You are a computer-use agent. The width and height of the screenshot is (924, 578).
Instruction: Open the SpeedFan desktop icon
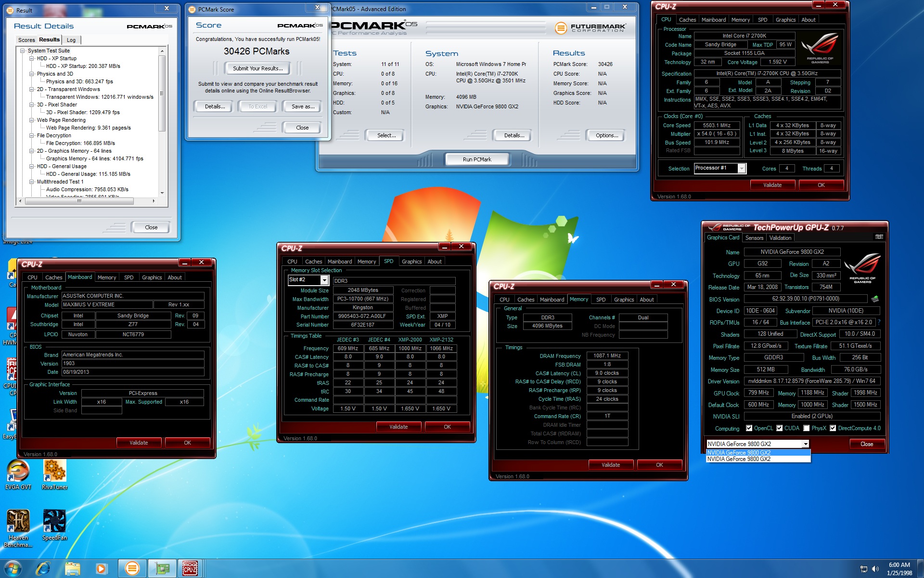[54, 525]
